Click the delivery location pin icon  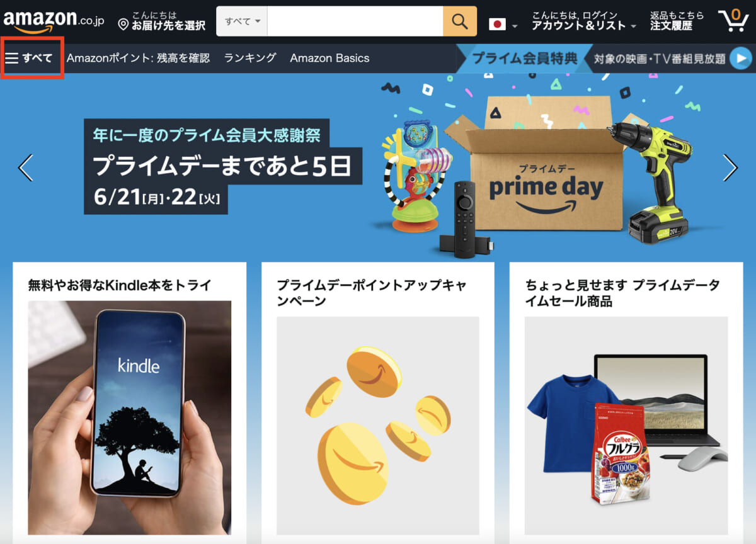tap(123, 25)
